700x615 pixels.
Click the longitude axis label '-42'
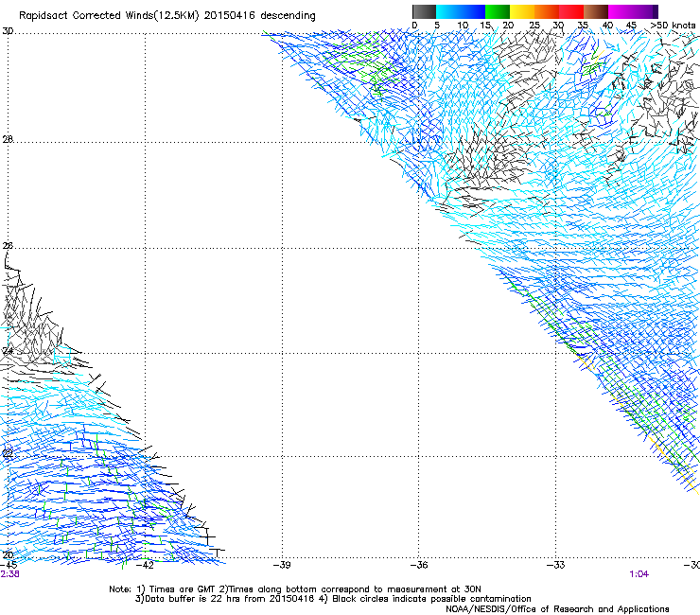pos(145,565)
